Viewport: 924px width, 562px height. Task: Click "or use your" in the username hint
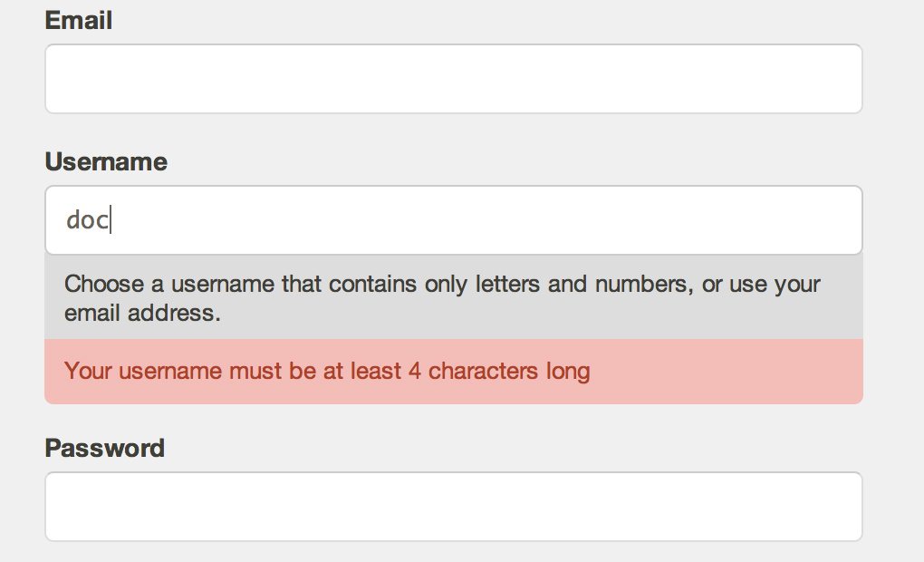pyautogui.click(x=761, y=285)
